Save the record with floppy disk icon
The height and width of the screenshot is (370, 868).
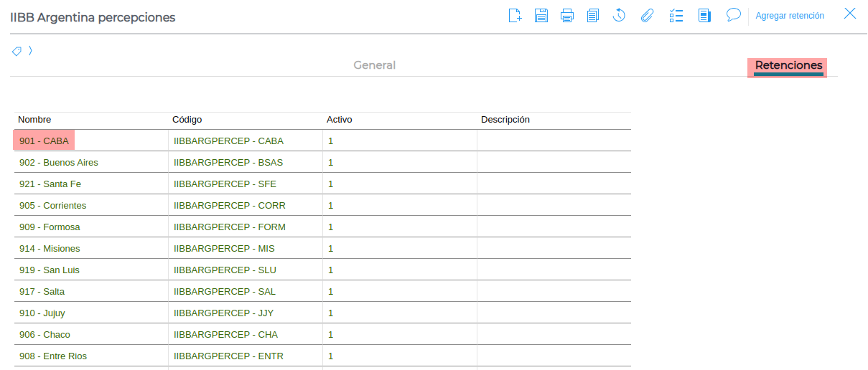click(541, 15)
